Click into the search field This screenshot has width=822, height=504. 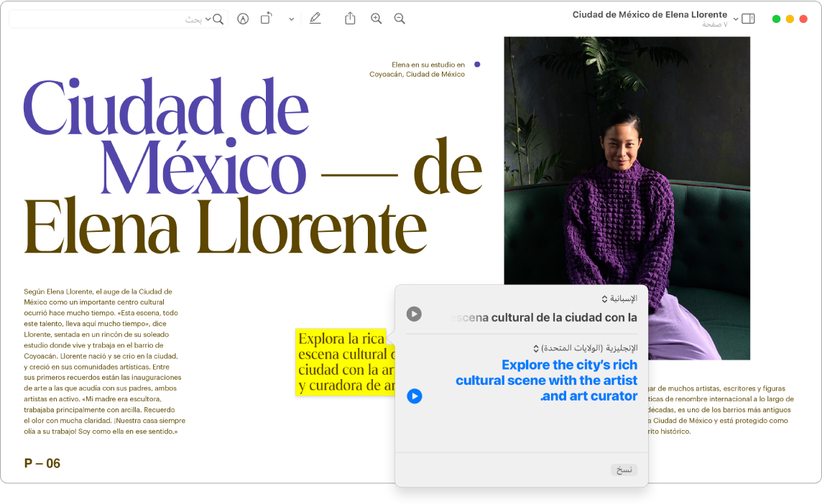pyautogui.click(x=108, y=19)
